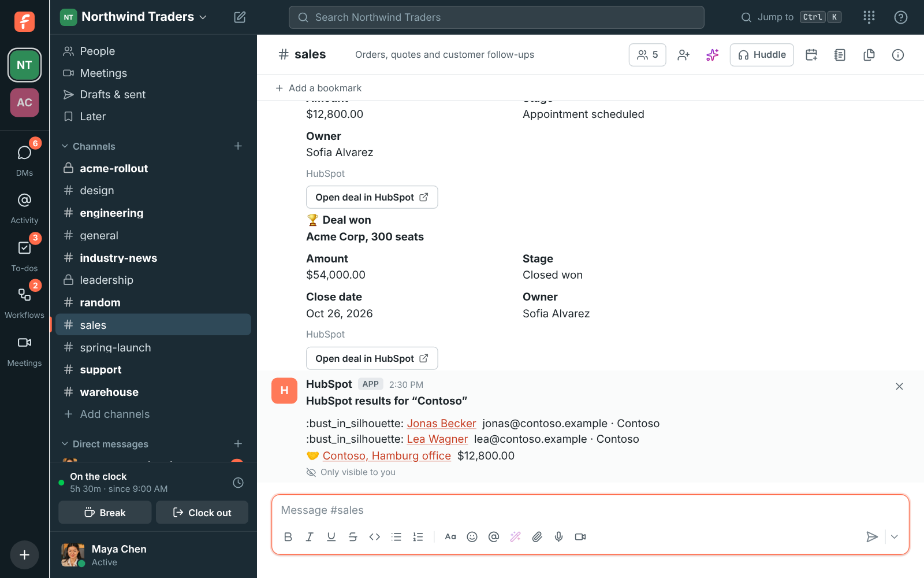Record a video clip
This screenshot has width=924, height=578.
[580, 537]
